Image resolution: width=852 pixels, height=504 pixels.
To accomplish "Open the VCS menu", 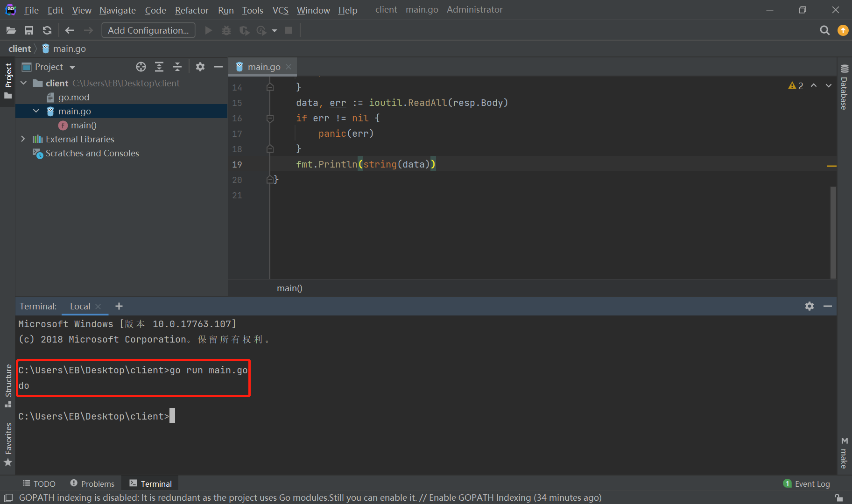I will coord(280,10).
